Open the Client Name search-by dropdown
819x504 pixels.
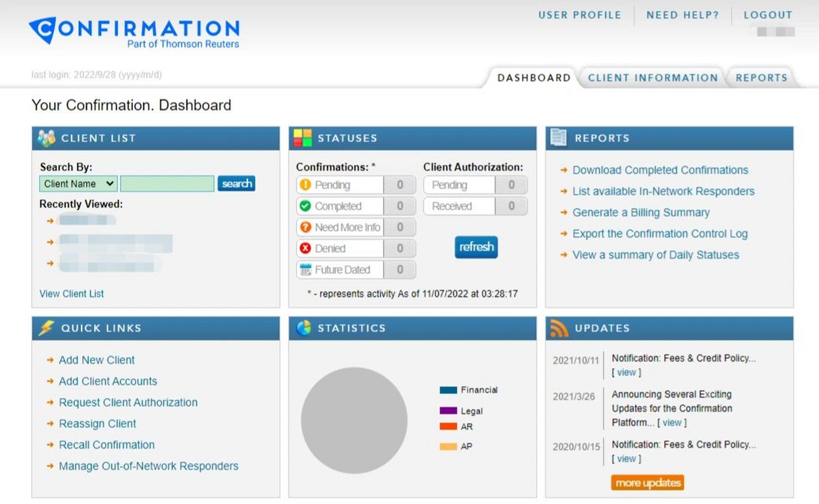pyautogui.click(x=78, y=184)
